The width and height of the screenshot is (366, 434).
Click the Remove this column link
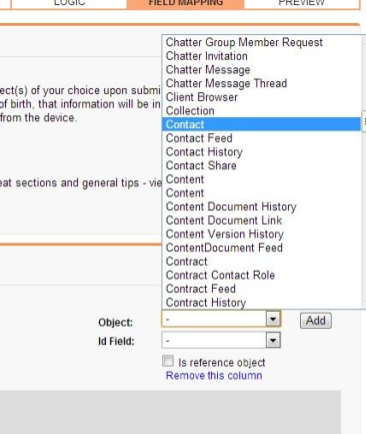[x=214, y=376]
